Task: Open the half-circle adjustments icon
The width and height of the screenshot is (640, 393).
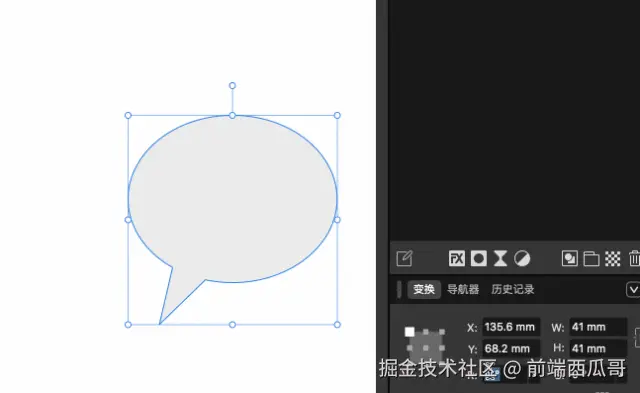Action: 522,258
